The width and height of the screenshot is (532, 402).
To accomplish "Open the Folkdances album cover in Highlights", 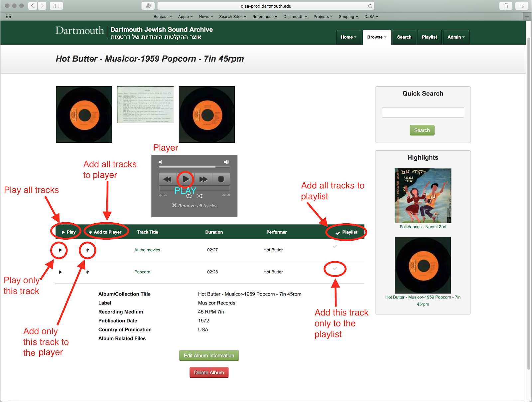I will [423, 196].
